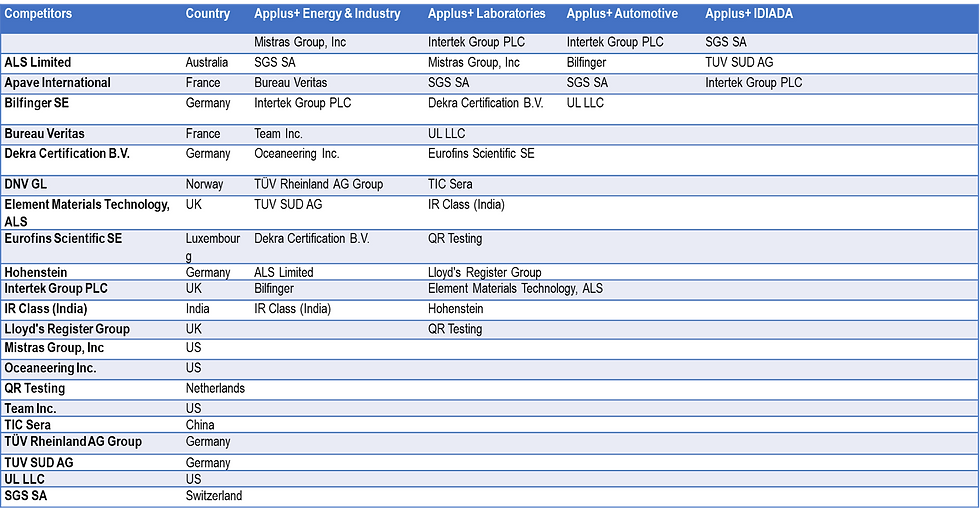Select the Applus+ Automotive header
Image resolution: width=980 pixels, height=511 pixels.
(x=622, y=14)
